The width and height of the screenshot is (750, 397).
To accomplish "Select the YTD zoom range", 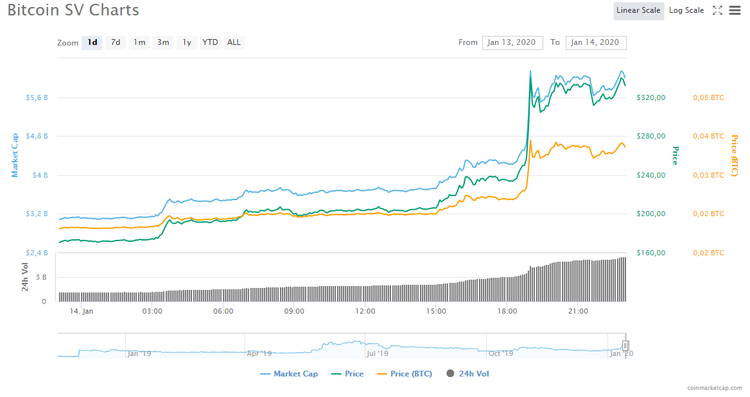I will [x=210, y=43].
